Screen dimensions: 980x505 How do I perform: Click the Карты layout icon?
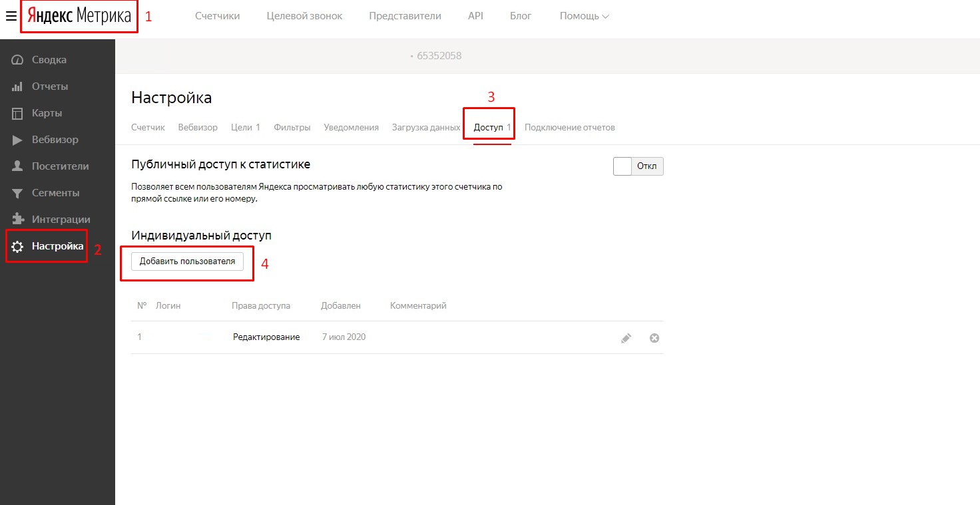pyautogui.click(x=18, y=113)
